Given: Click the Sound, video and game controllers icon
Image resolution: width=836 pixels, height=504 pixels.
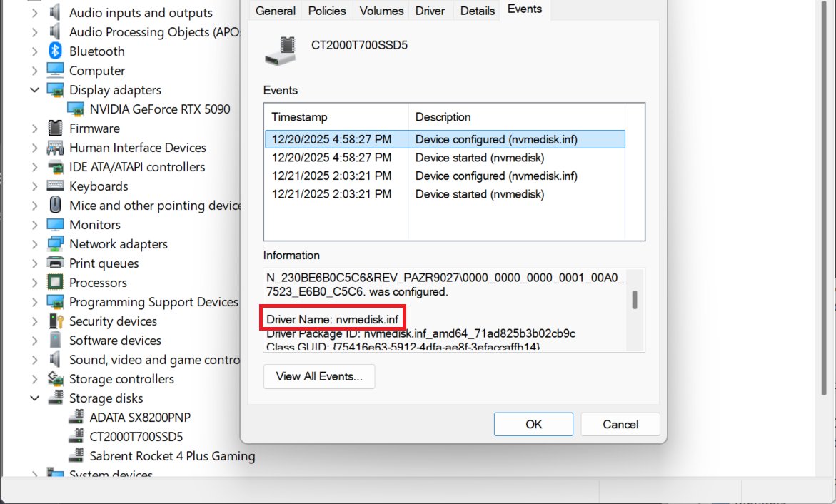Looking at the screenshot, I should [x=55, y=359].
